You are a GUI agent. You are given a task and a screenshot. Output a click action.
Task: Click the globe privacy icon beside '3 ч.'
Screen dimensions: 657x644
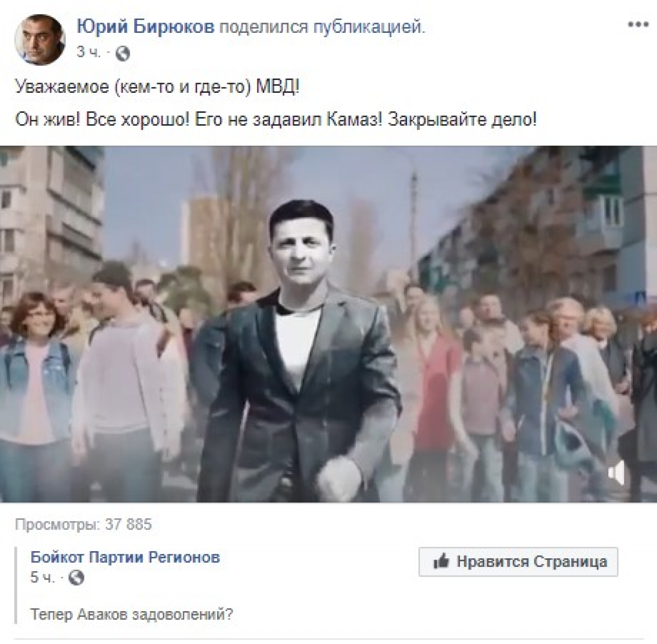coord(123,53)
